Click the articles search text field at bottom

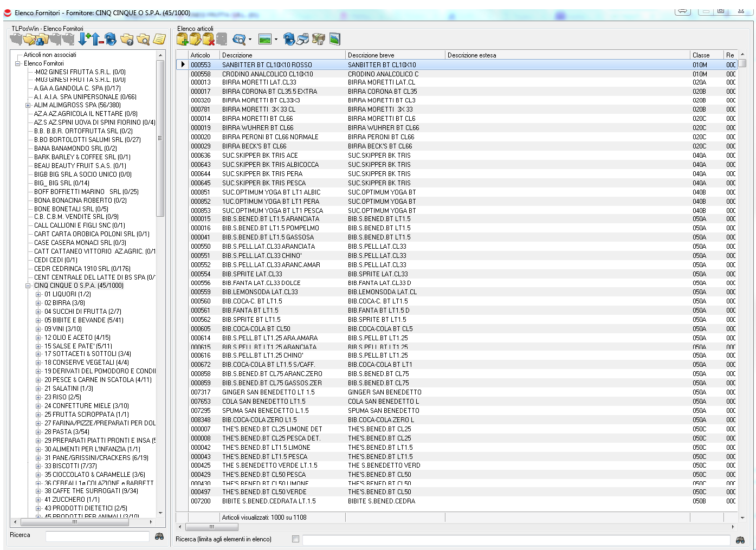(x=515, y=540)
